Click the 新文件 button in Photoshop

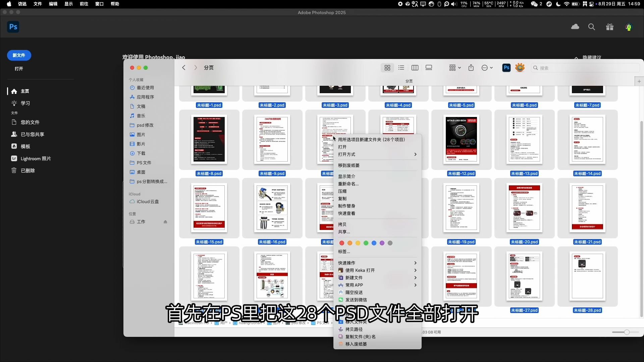click(19, 55)
